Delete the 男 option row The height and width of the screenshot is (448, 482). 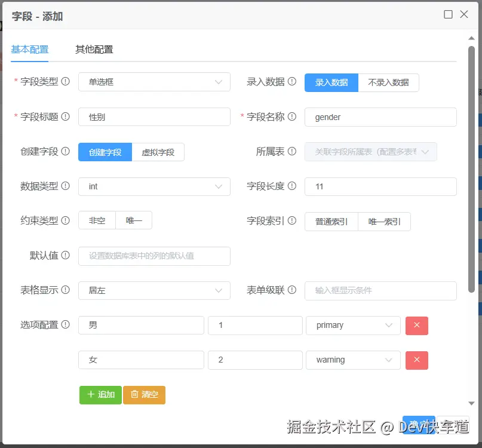point(417,326)
